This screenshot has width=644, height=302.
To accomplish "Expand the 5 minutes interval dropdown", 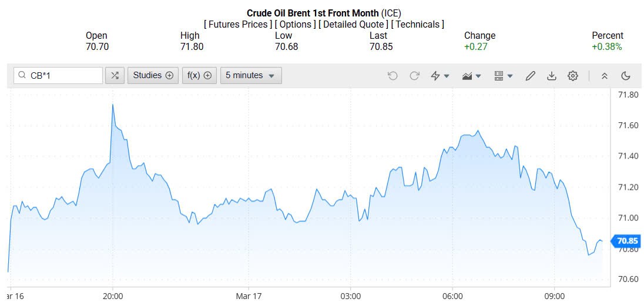I will tap(250, 75).
